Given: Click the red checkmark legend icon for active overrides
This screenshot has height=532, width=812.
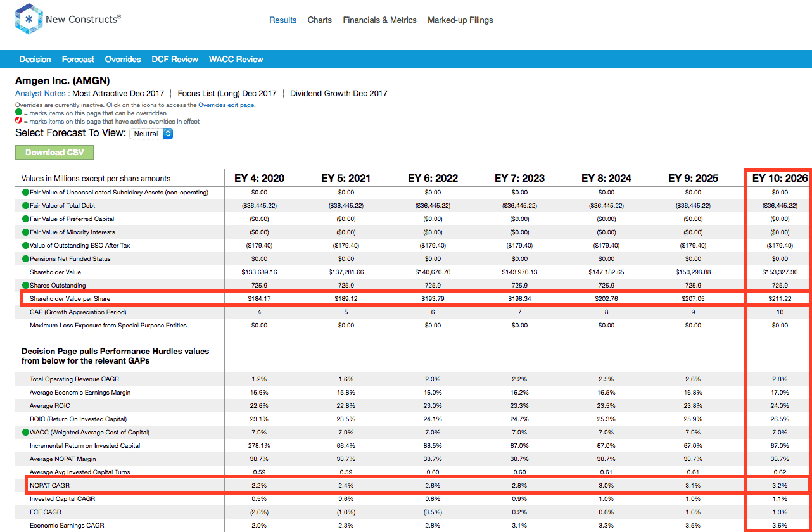Looking at the screenshot, I should tap(18, 121).
